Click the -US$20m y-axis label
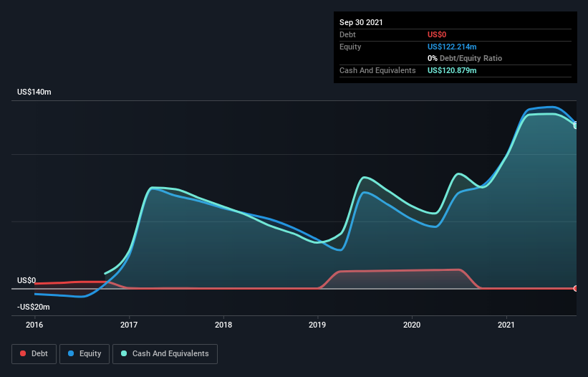The image size is (588, 377). pyautogui.click(x=34, y=307)
